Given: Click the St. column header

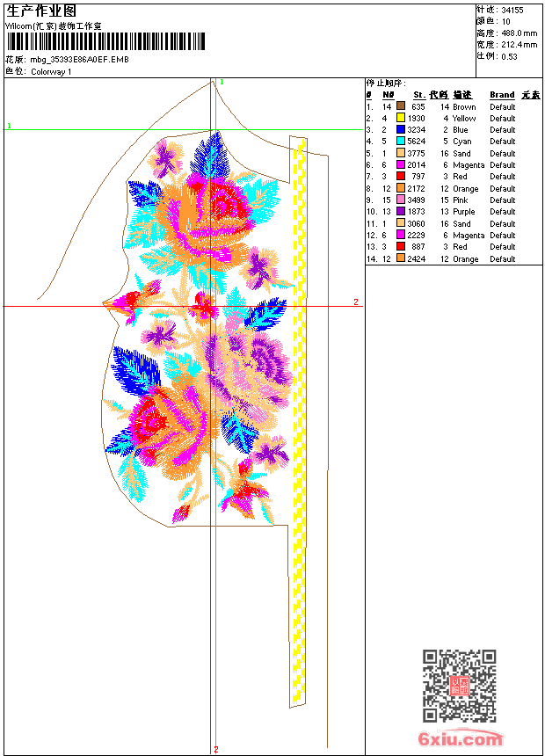Looking at the screenshot, I should click(x=419, y=95).
